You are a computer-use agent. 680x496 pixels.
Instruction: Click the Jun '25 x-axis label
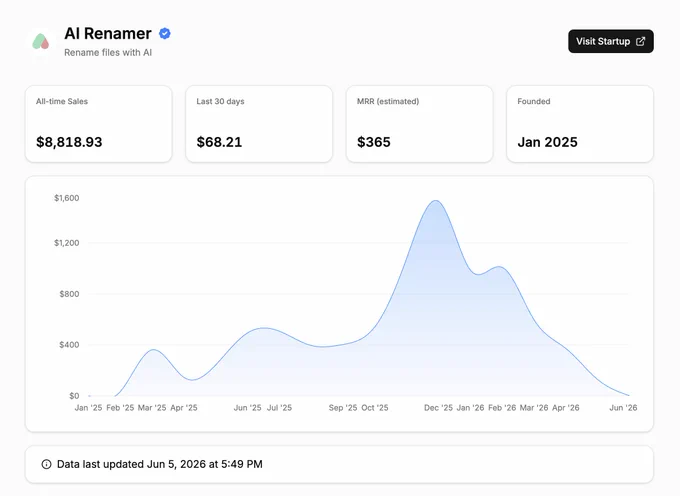[248, 408]
